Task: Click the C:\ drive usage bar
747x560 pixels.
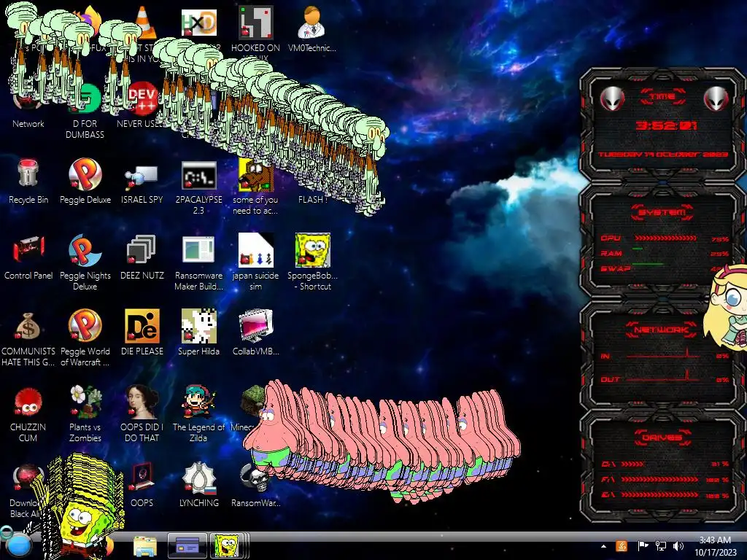Action: coord(633,464)
